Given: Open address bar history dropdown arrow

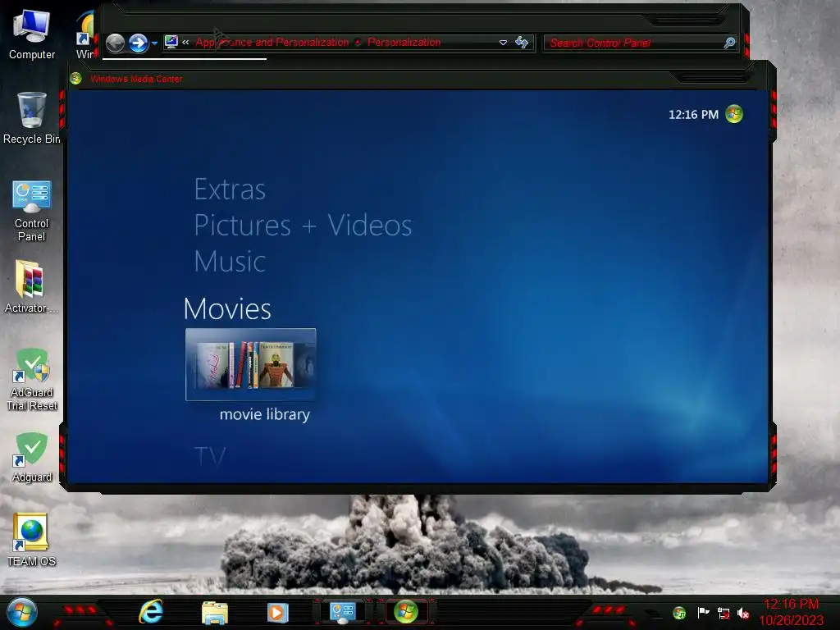Looking at the screenshot, I should point(503,43).
